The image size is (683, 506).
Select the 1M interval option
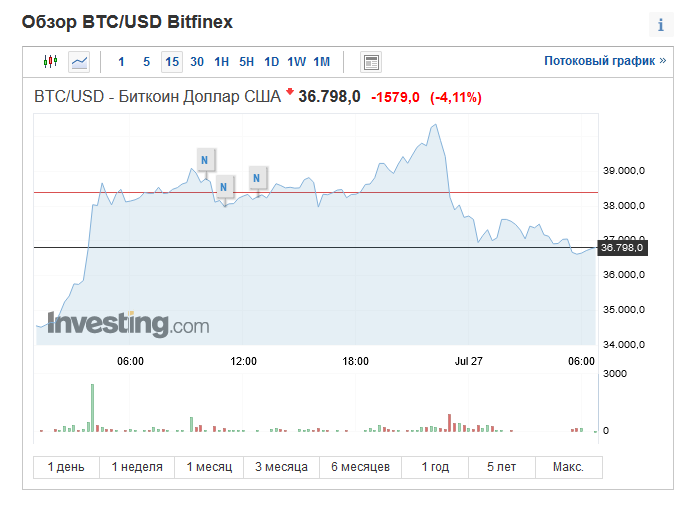pyautogui.click(x=322, y=62)
